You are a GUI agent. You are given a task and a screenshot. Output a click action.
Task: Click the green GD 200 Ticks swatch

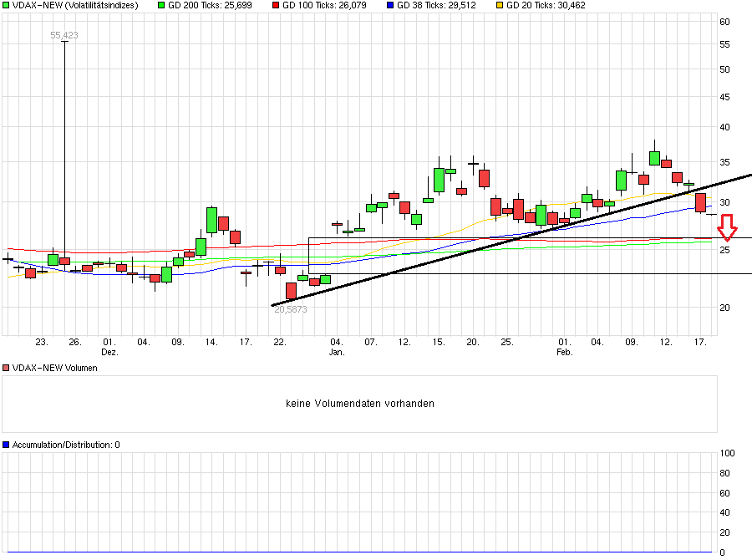pos(161,5)
